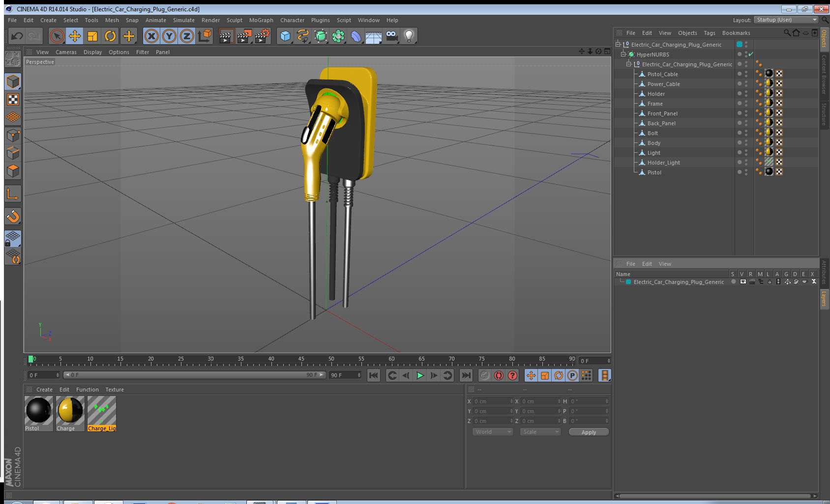Go to end of animation
Screen dimensions: 830x504
click(x=466, y=375)
